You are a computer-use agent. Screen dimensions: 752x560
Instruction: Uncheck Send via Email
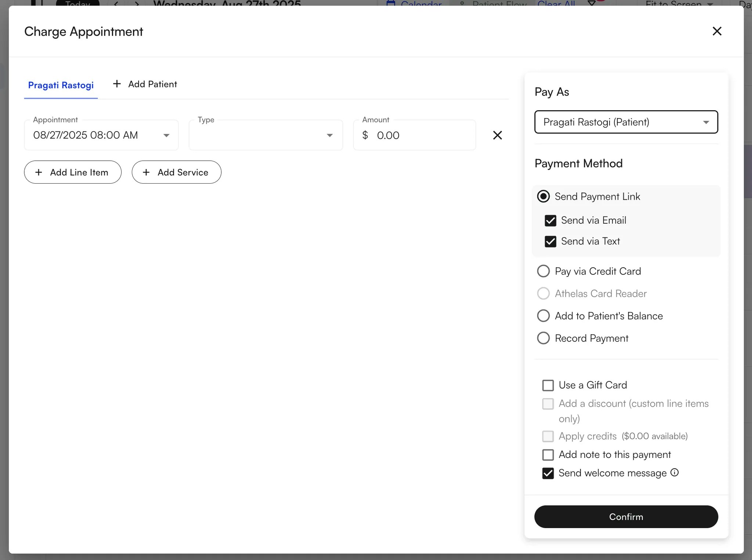pos(550,220)
